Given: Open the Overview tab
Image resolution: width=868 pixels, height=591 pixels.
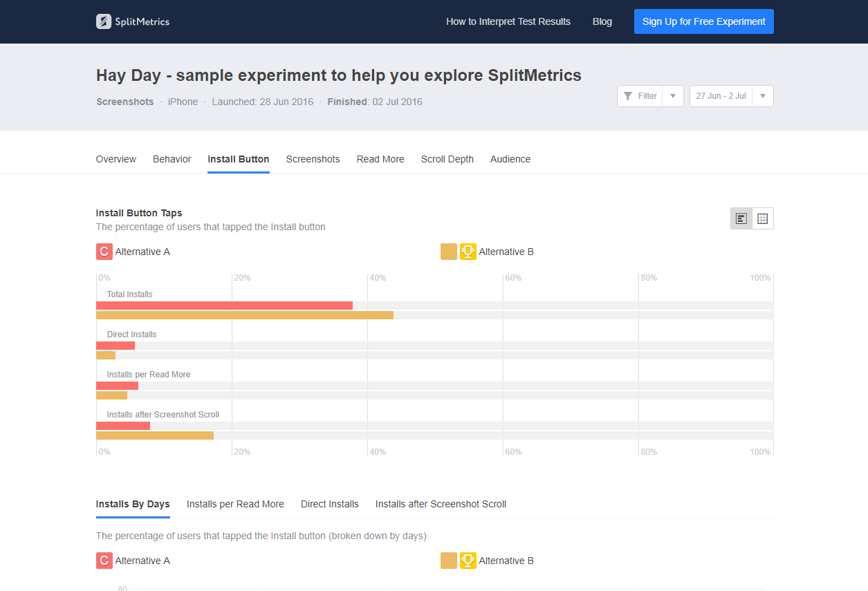Looking at the screenshot, I should click(116, 159).
